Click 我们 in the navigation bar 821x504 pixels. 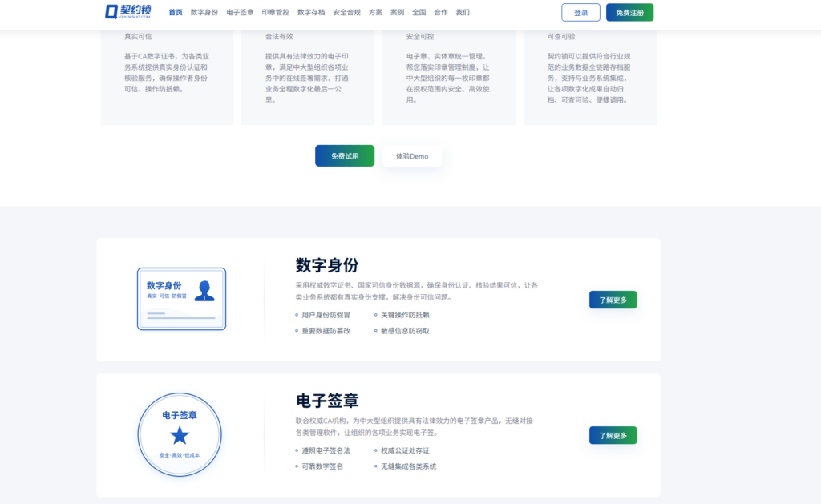(463, 13)
